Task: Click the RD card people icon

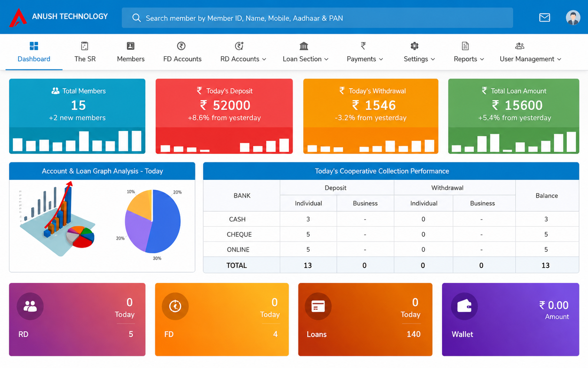Action: (x=30, y=306)
